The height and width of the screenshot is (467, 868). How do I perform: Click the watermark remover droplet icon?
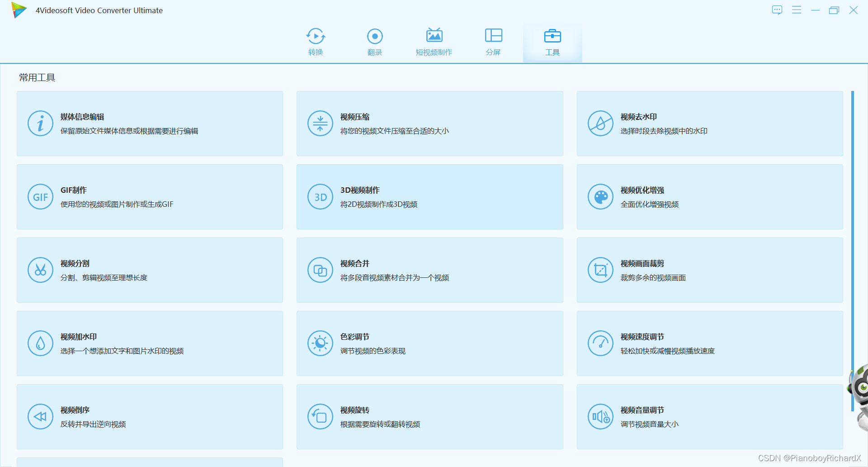pyautogui.click(x=600, y=124)
